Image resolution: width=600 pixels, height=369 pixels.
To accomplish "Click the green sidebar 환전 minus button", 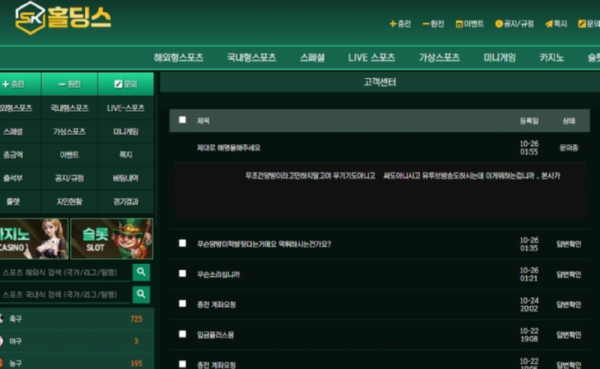I will point(69,84).
